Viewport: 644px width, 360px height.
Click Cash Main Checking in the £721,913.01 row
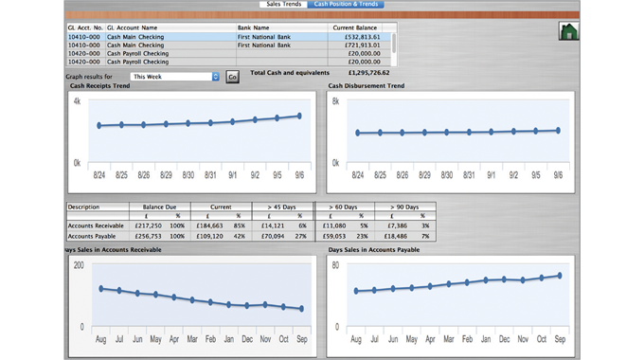pos(135,45)
